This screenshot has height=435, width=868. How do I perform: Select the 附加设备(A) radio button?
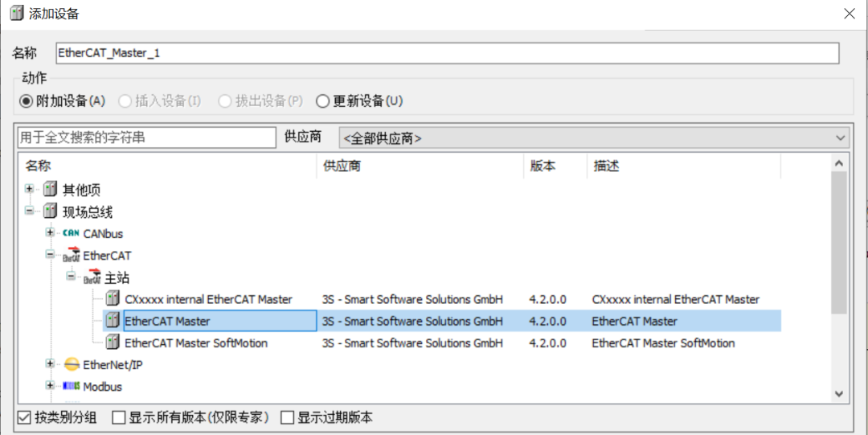25,101
